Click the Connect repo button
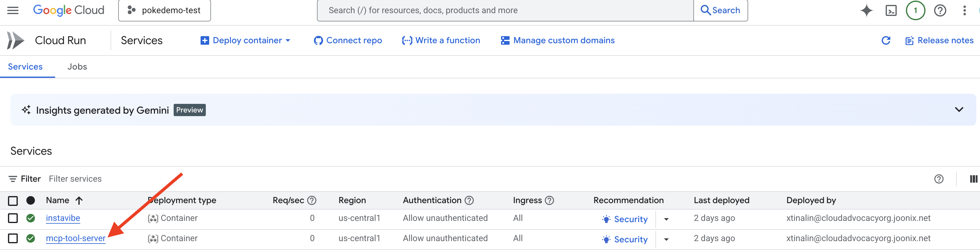This screenshot has height=250, width=980. (x=348, y=40)
